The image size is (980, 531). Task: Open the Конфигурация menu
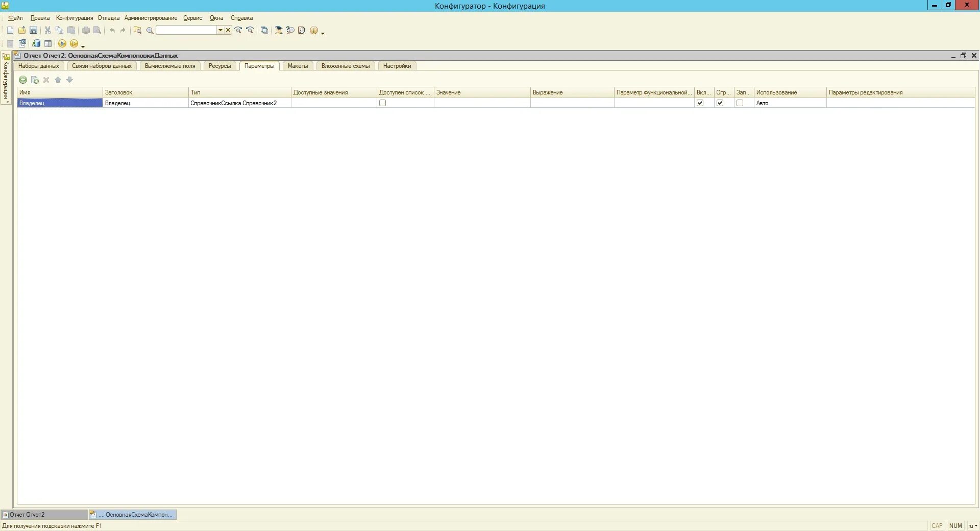(x=75, y=18)
